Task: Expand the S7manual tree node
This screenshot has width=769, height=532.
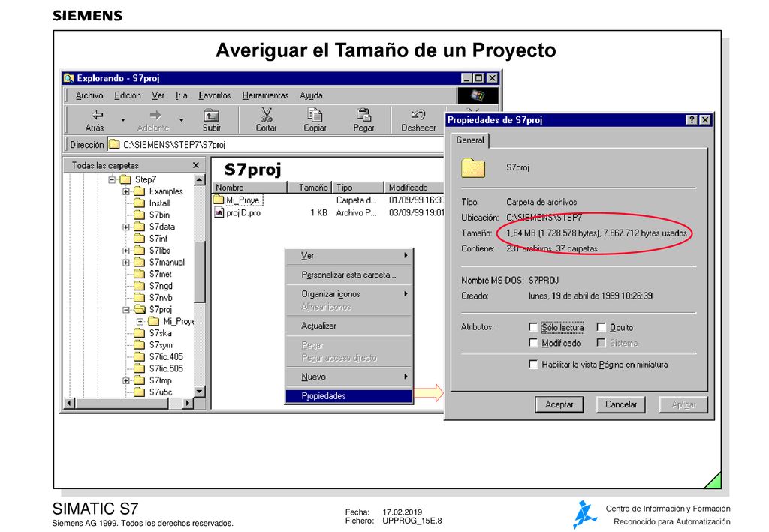Action: 126,262
